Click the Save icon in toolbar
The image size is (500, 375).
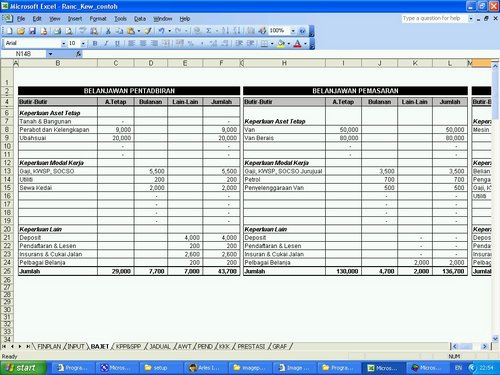tap(32, 31)
